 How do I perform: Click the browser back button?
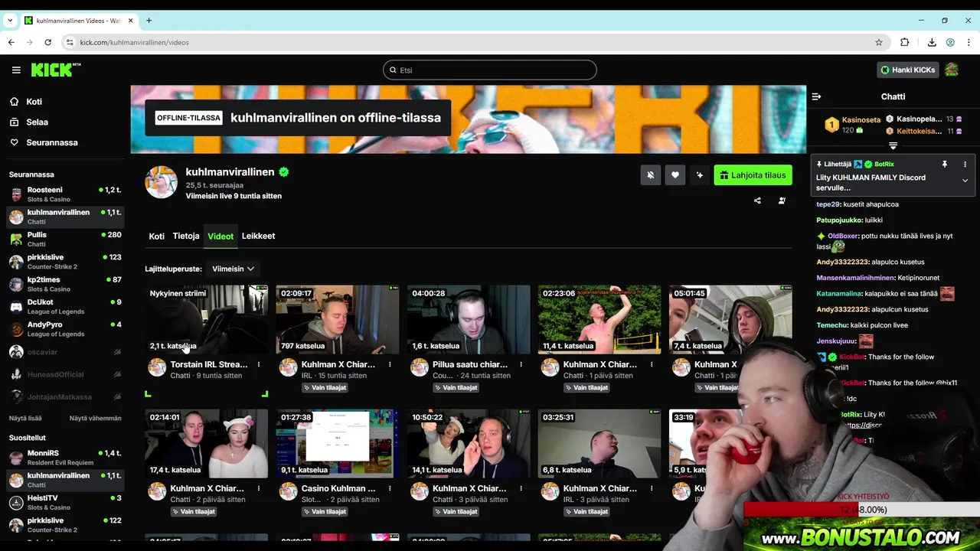(x=11, y=42)
